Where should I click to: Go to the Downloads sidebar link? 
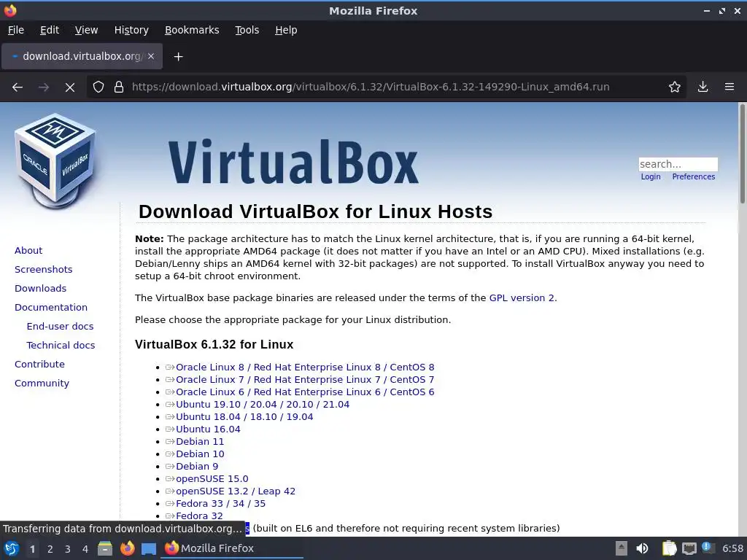(x=41, y=289)
